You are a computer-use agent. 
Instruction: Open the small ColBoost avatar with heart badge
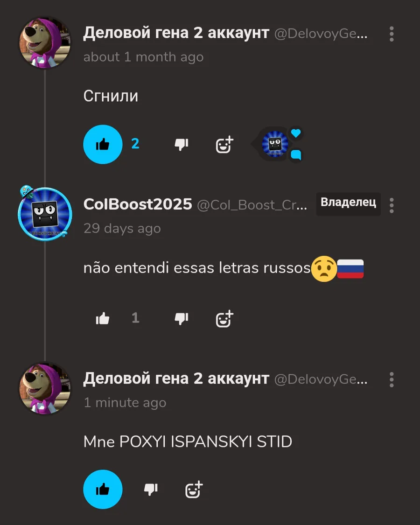tap(275, 144)
